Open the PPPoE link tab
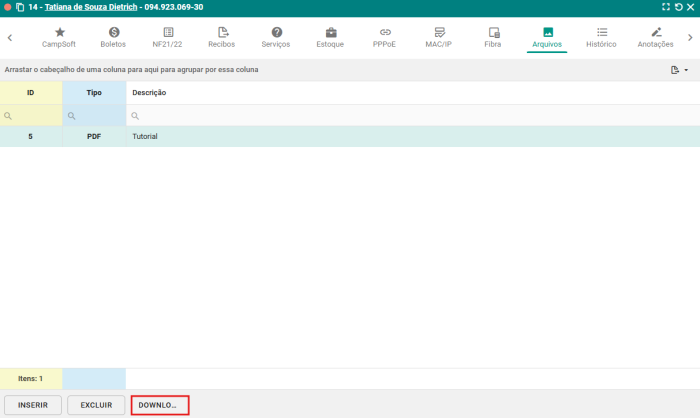Screen dimensions: 700x418 click(385, 37)
